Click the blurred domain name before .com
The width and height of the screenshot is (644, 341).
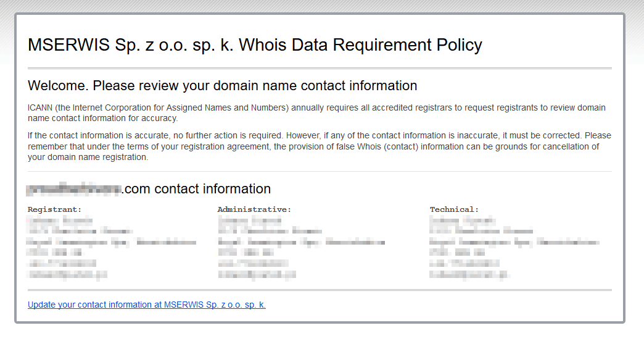coord(74,189)
